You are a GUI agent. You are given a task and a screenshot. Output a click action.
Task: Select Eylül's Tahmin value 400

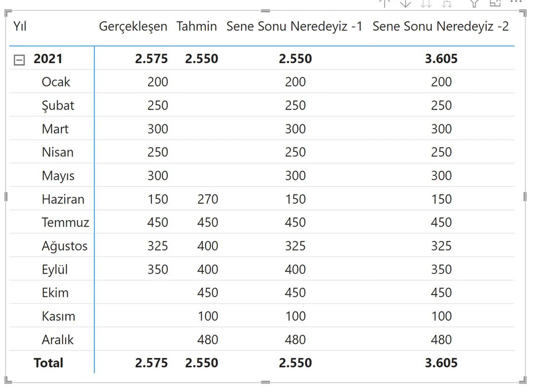coord(207,270)
